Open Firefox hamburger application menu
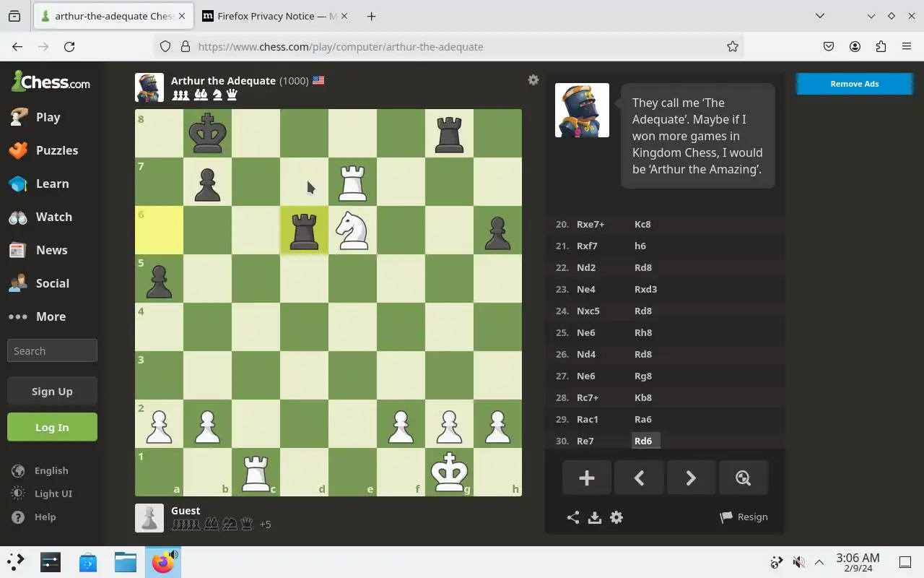This screenshot has width=924, height=578. [907, 46]
